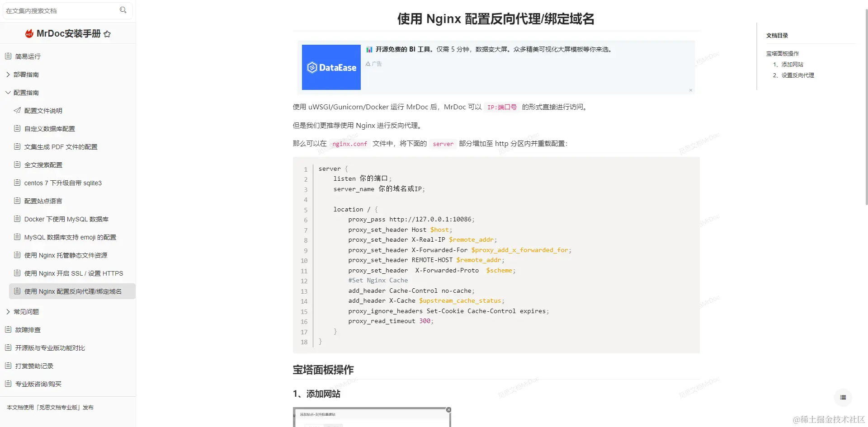Open the Docker 下使用 MySQL 数据库 document
Screen dimensions: 868x427
[66, 219]
